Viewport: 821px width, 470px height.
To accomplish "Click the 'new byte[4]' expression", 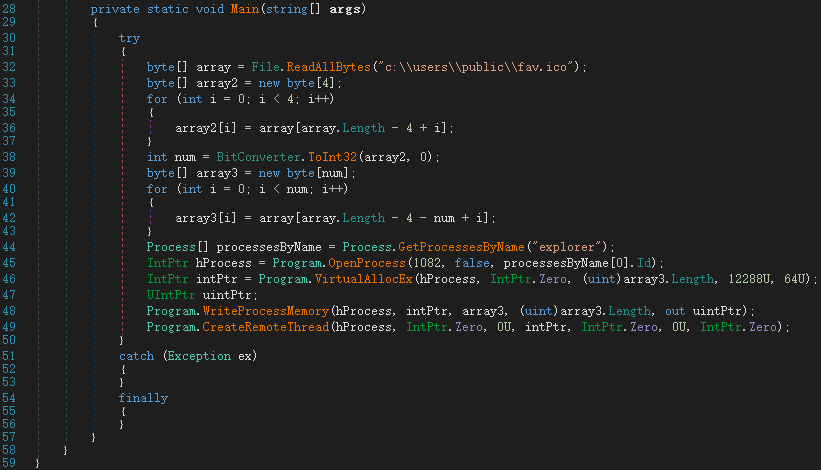I will (x=299, y=83).
